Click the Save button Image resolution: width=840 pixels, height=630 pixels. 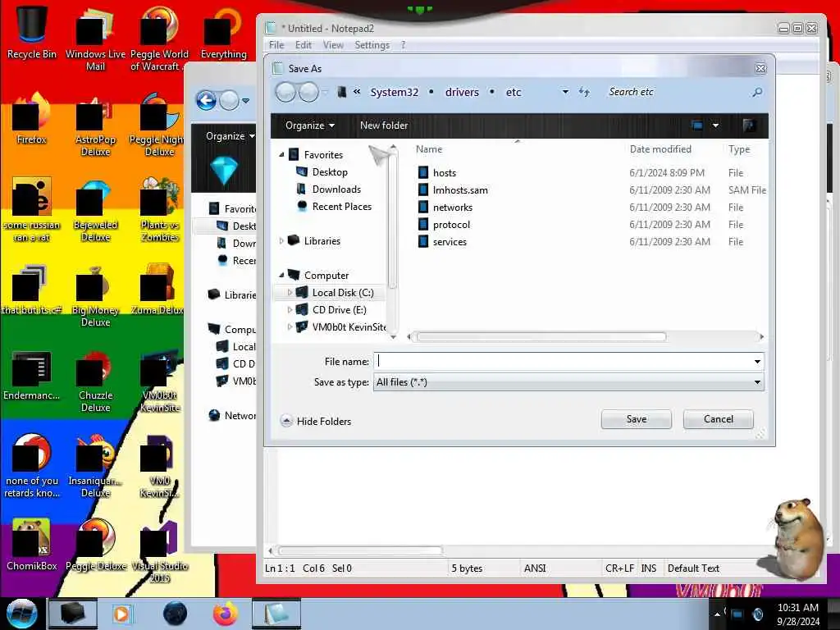637,419
